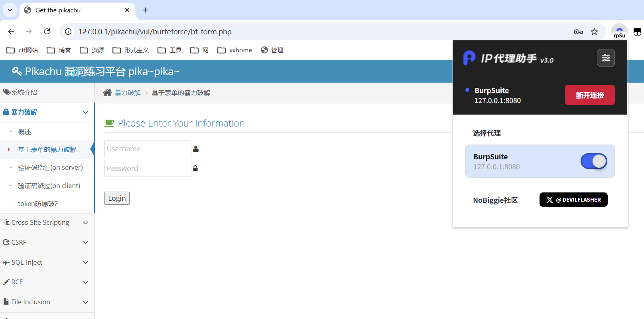Click the 暴力破解 section chevron
Viewport: 644px width, 319px height.
pos(85,112)
